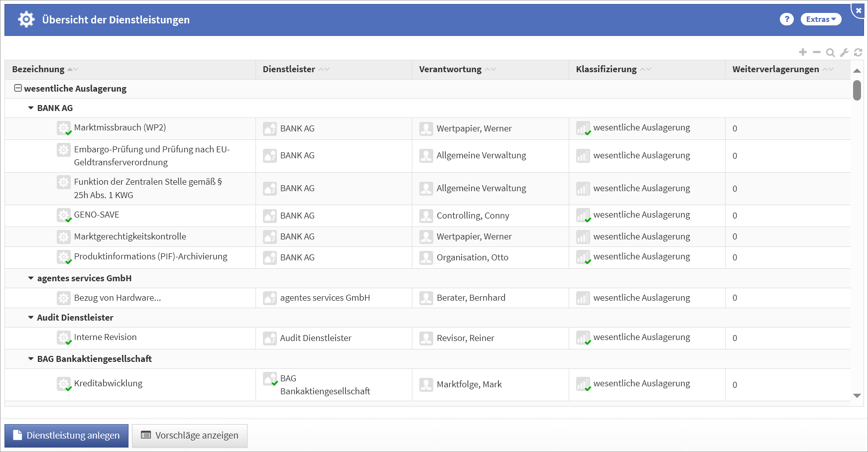Collapse the BANK AG group
This screenshot has height=452, width=868.
click(x=31, y=108)
